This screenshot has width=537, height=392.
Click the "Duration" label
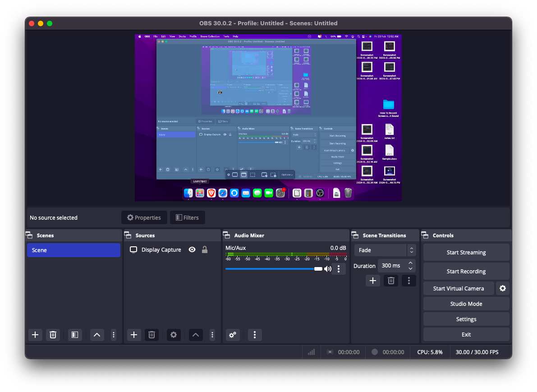(364, 266)
